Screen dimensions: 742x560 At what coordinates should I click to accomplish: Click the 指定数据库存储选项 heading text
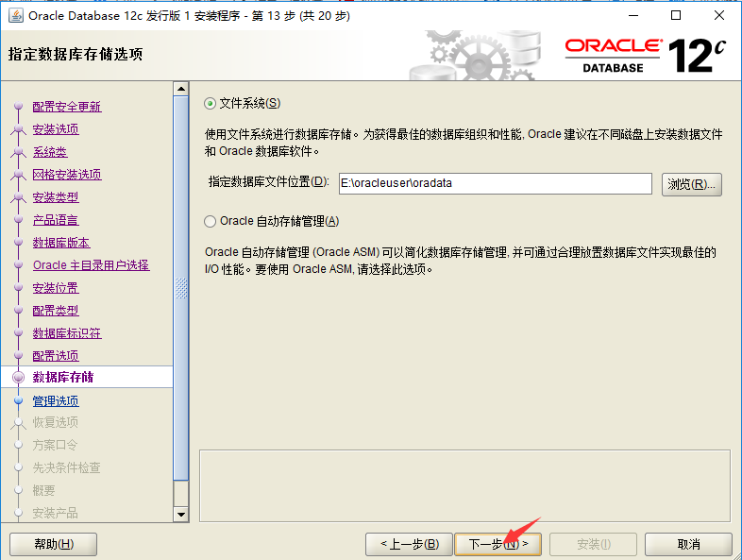[76, 55]
